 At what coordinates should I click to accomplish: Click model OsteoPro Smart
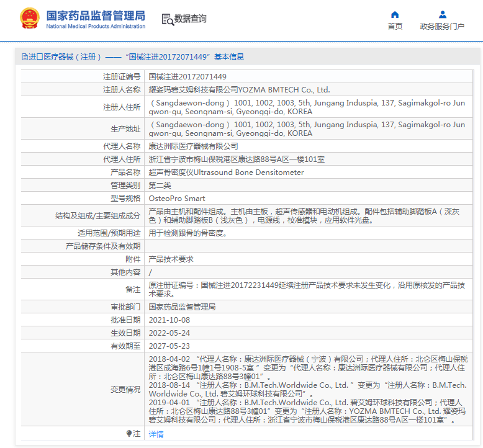pos(177,199)
